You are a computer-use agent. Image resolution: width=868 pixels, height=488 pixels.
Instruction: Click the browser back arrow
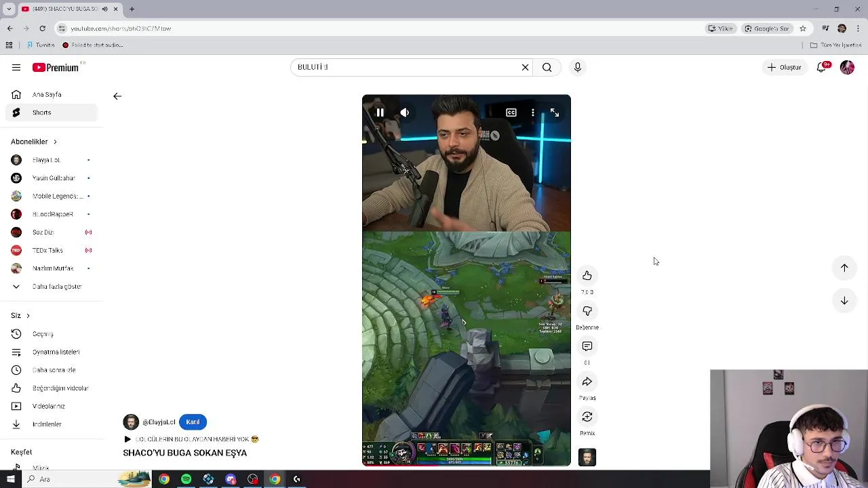pyautogui.click(x=9, y=28)
